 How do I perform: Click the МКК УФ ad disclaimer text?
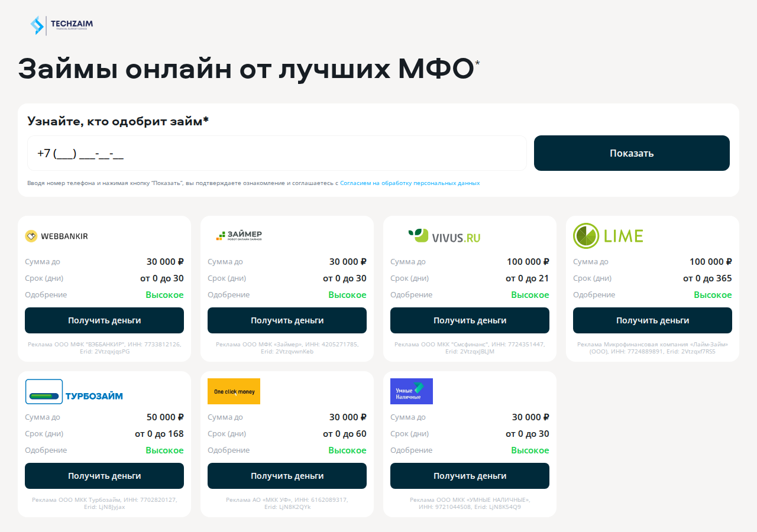click(x=287, y=503)
